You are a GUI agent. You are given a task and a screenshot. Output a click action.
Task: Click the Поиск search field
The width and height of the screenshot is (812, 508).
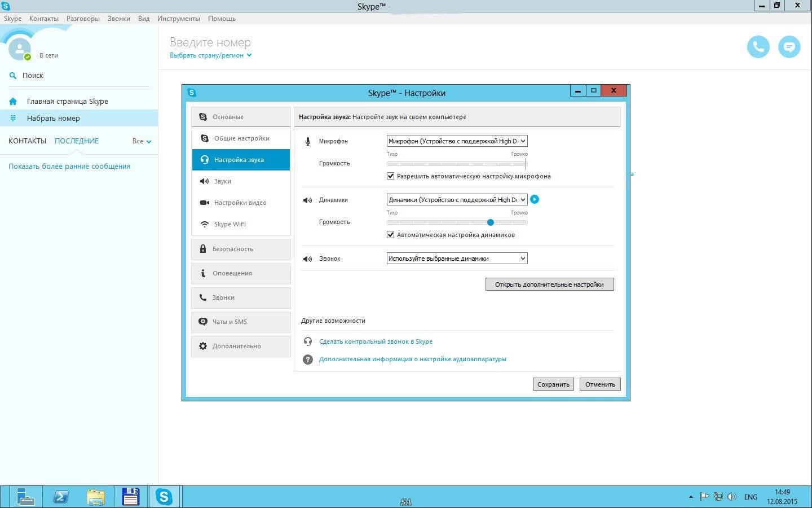click(x=79, y=75)
